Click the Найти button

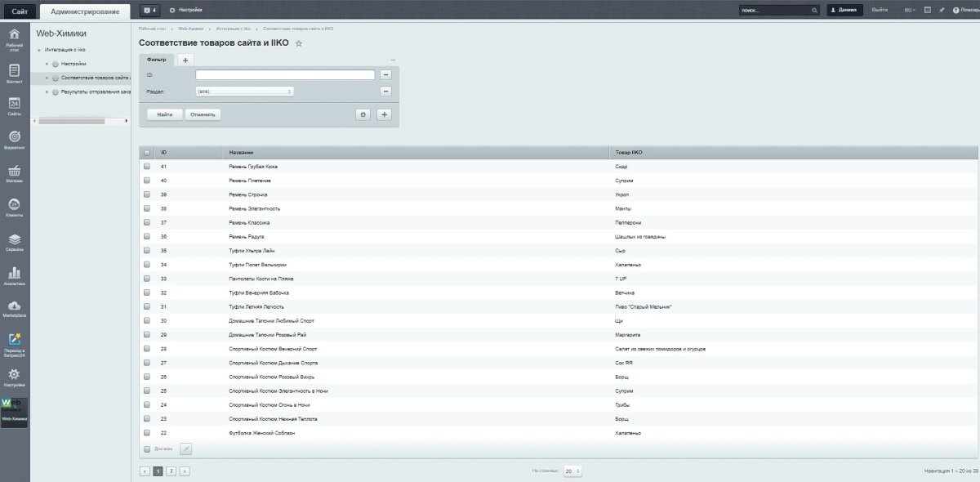click(x=163, y=114)
